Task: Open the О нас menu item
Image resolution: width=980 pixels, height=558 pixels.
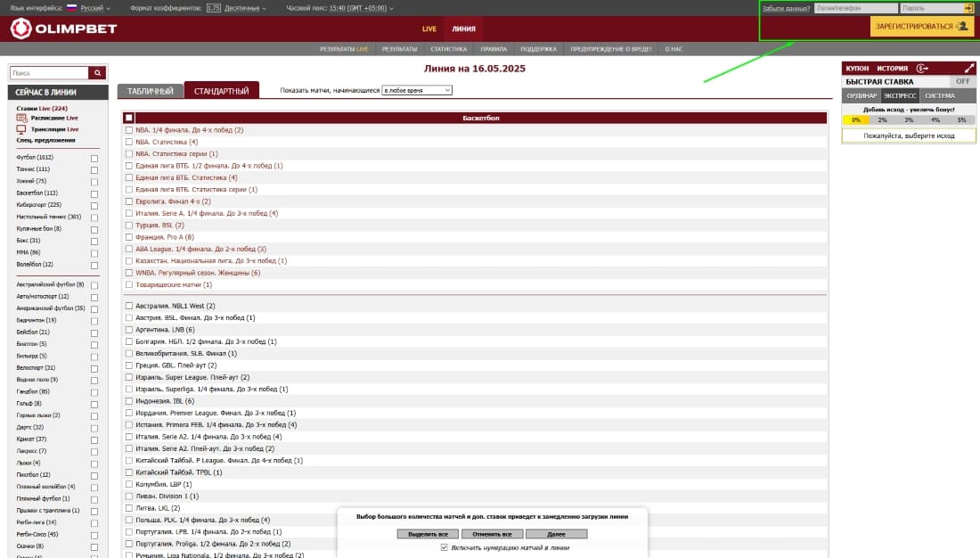Action: [x=674, y=49]
